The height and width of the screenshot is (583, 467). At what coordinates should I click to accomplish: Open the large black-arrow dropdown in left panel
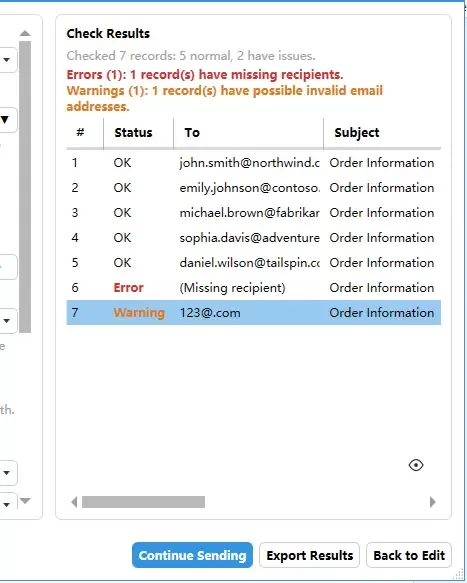coord(5,120)
